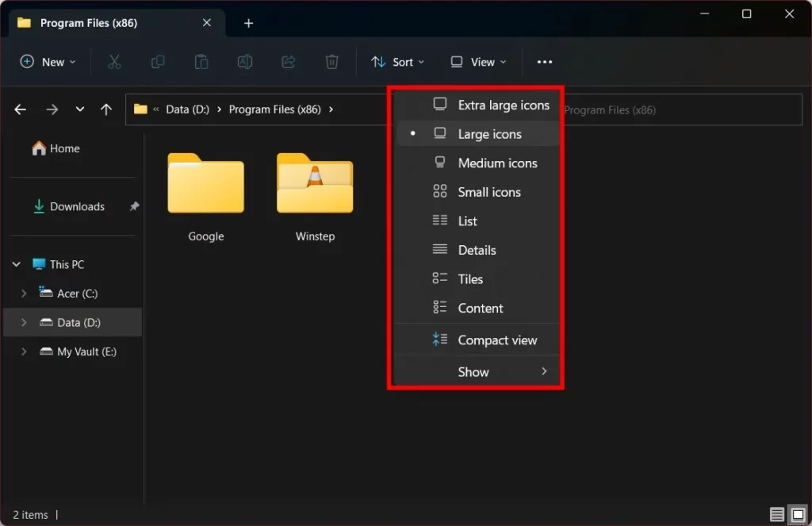
Task: Open the Sort dropdown
Action: [x=398, y=62]
